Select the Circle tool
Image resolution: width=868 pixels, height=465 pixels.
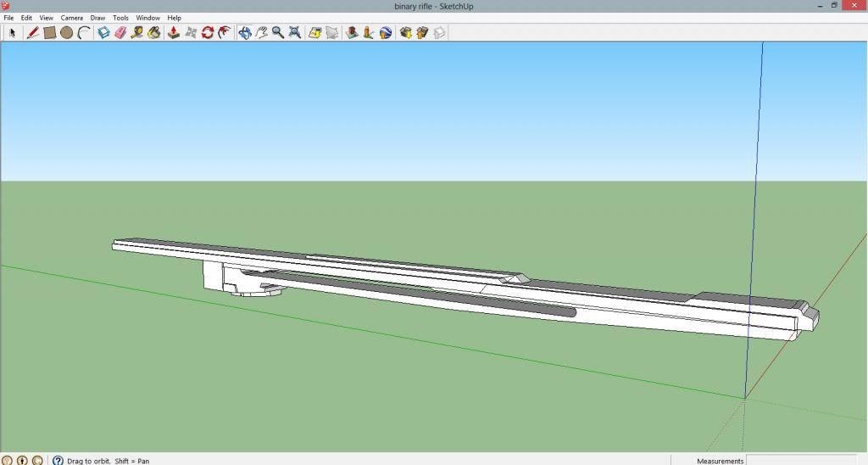click(x=66, y=33)
